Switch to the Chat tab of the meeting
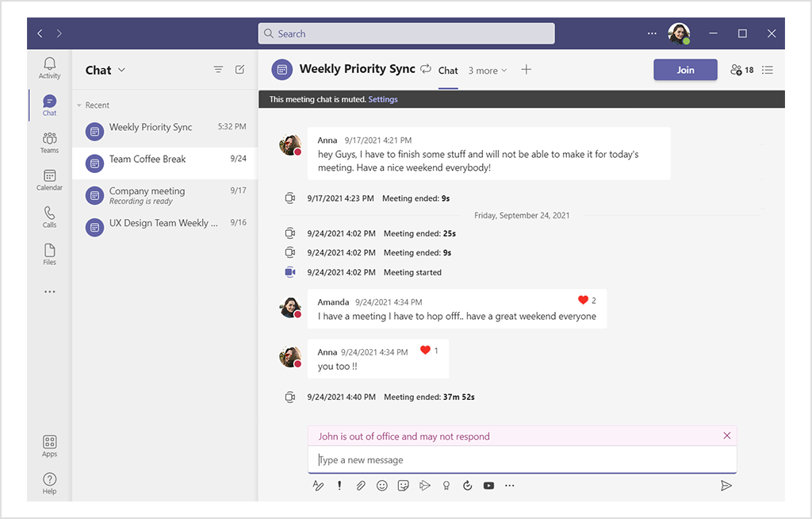 (448, 71)
